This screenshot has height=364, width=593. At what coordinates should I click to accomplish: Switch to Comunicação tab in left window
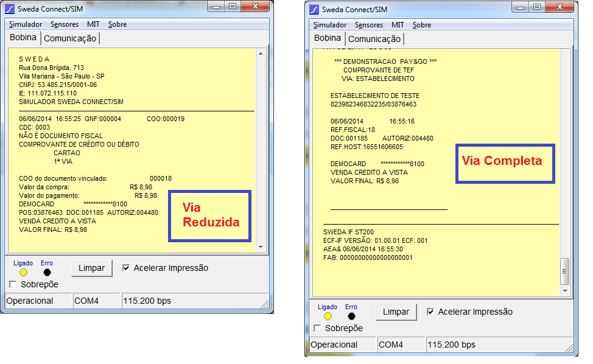[70, 38]
